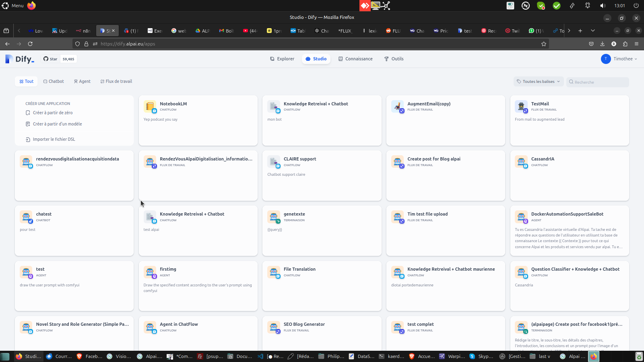The image size is (644, 362).
Task: Switch to the FLUX browser tab
Action: 345,31
